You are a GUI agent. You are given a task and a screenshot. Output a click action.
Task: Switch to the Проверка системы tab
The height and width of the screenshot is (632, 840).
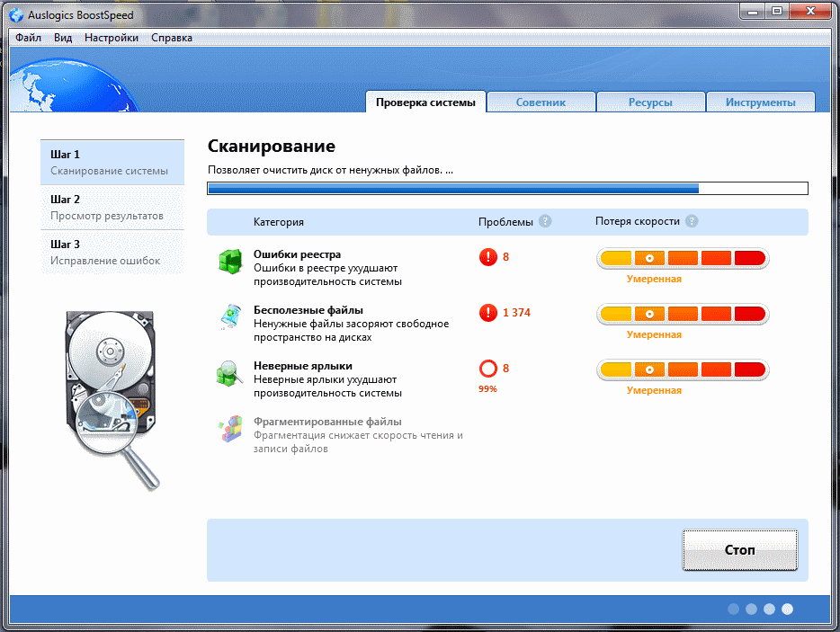pos(426,102)
